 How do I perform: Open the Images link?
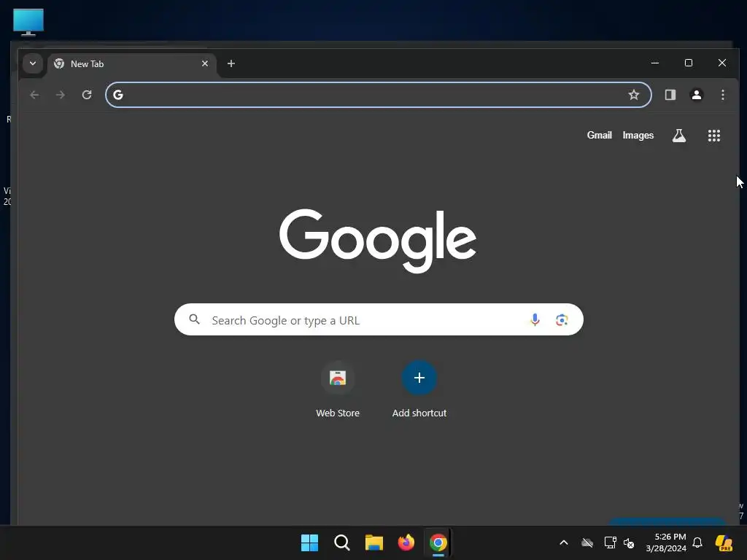coord(638,135)
